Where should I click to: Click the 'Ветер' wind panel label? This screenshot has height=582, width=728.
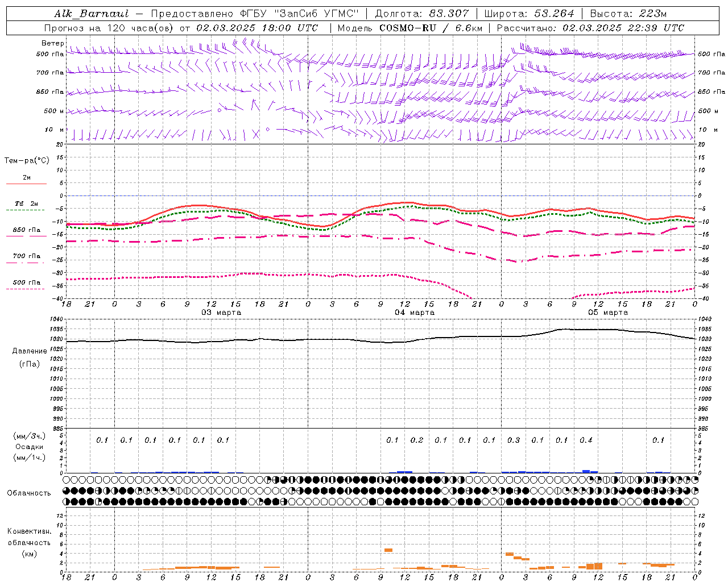tap(52, 43)
